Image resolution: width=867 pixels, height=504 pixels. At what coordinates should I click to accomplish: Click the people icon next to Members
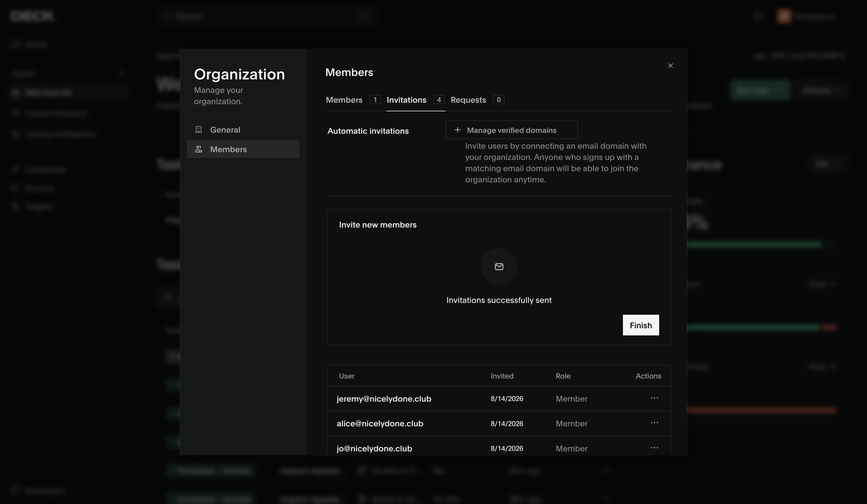(198, 149)
